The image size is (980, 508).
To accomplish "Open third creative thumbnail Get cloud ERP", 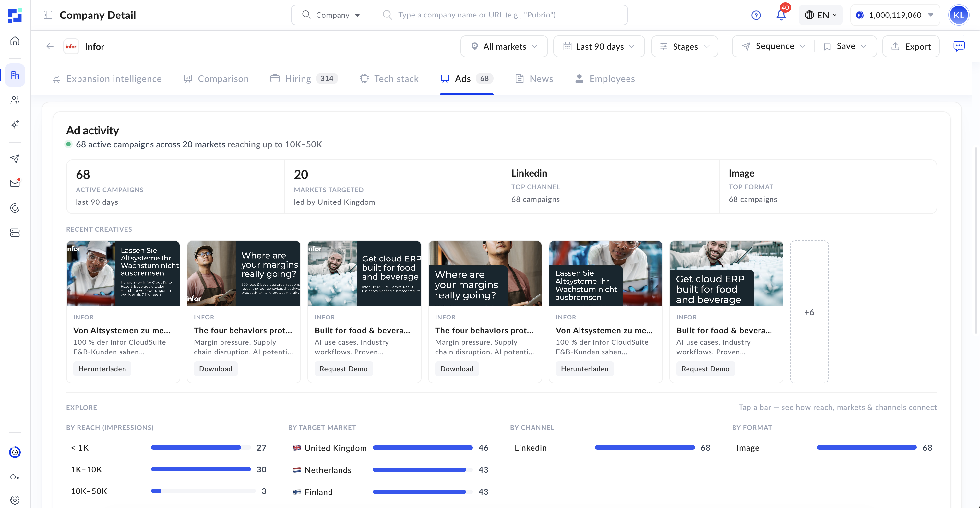I will (x=364, y=273).
